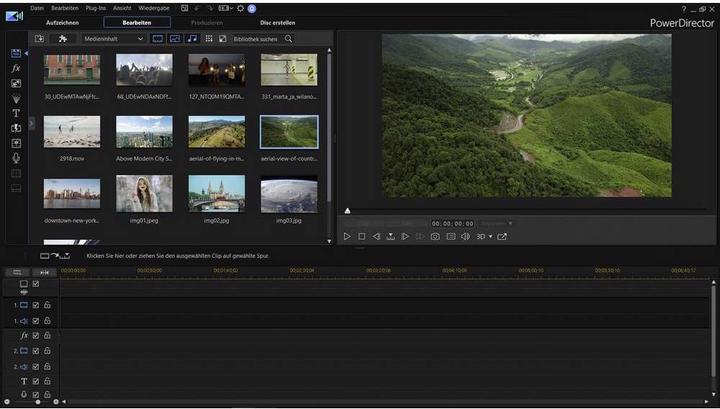
Task: Click the preview volume speaker icon
Action: 465,236
